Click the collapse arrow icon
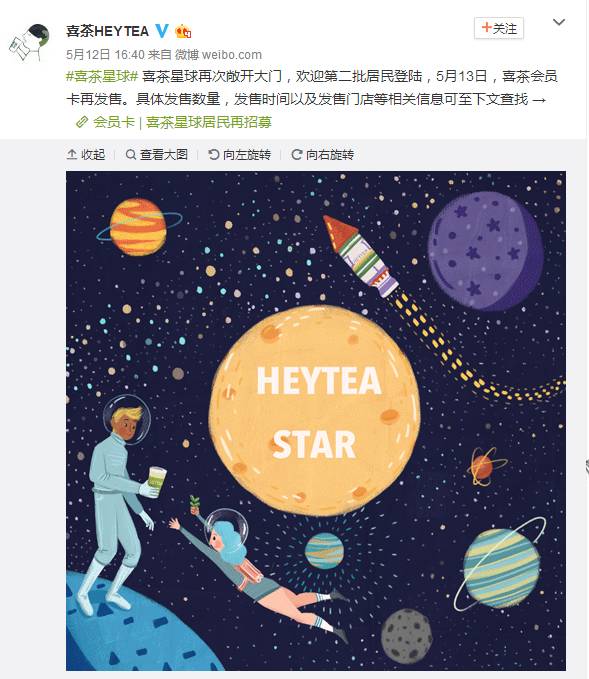 [72, 155]
